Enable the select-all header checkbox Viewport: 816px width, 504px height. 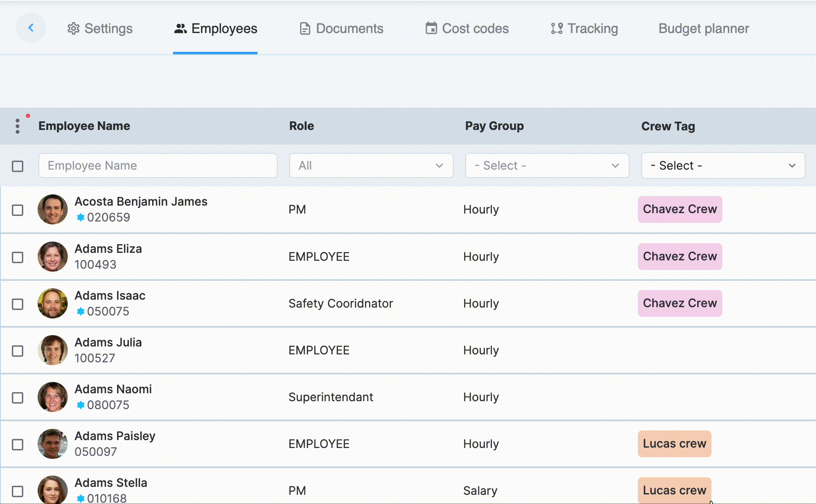pos(18,166)
